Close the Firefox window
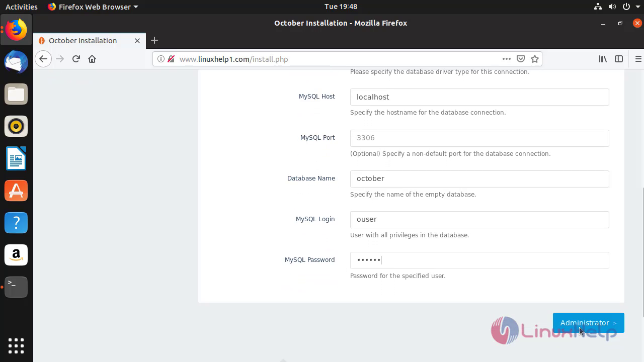Image resolution: width=644 pixels, height=362 pixels. pyautogui.click(x=637, y=23)
